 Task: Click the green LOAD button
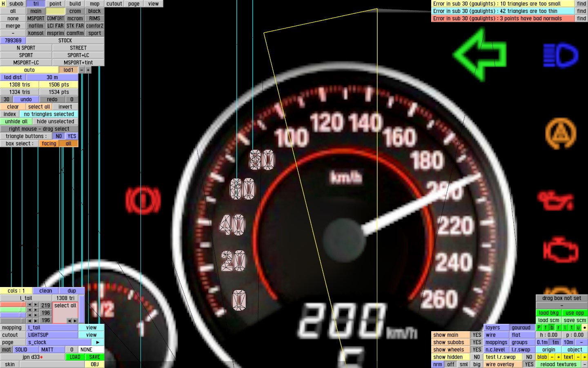pos(75,357)
